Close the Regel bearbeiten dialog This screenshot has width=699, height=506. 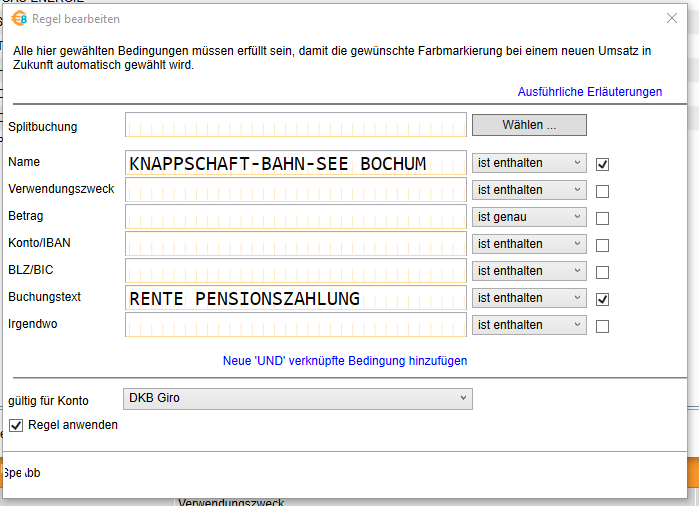(672, 18)
